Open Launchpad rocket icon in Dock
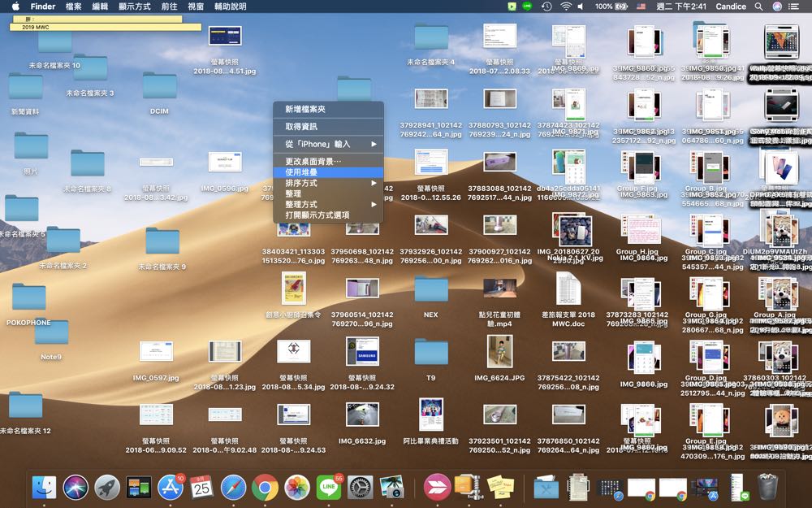The image size is (812, 508). [x=107, y=487]
